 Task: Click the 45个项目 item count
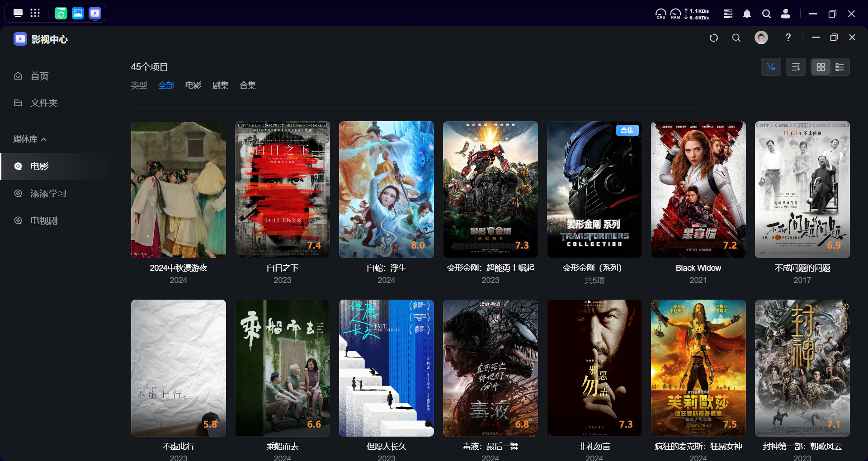150,67
